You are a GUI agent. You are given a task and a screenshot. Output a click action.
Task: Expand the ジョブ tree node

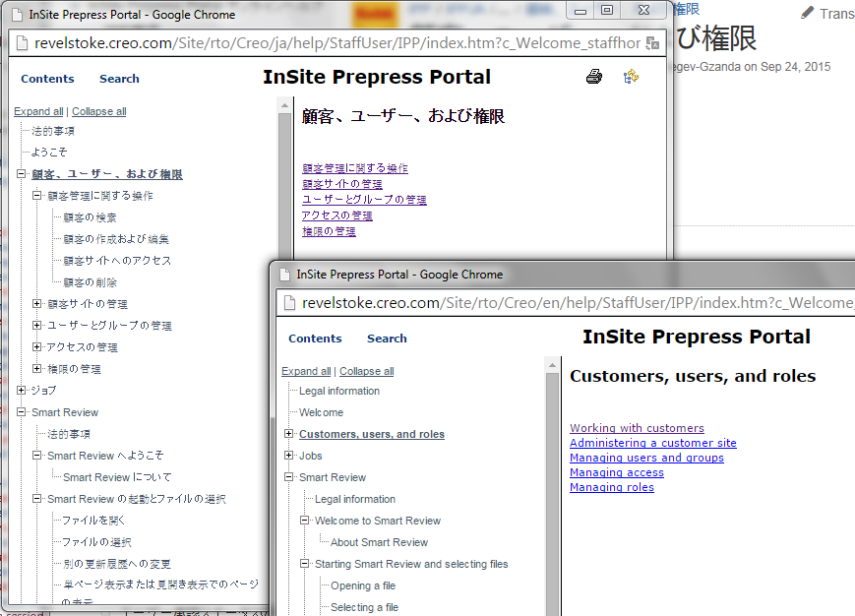click(22, 391)
